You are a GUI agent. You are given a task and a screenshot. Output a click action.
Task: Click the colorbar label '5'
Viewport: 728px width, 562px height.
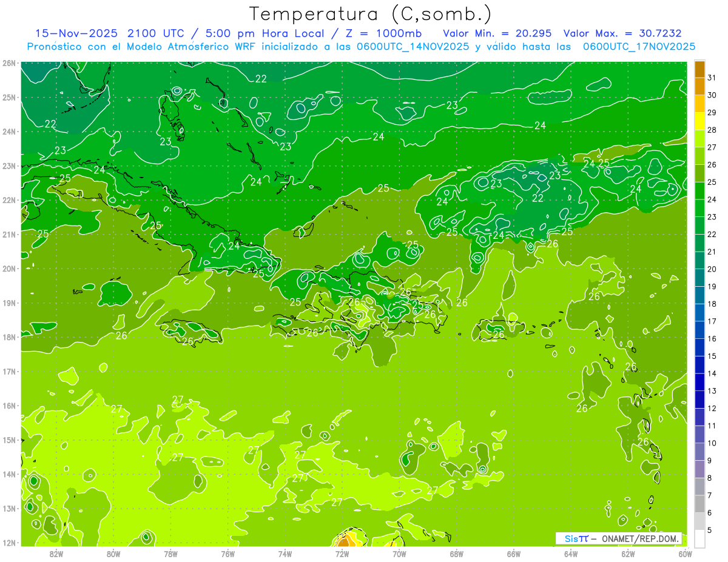point(710,530)
